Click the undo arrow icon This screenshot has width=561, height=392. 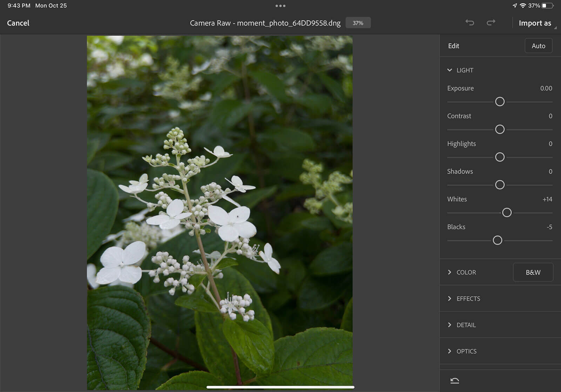coord(469,23)
